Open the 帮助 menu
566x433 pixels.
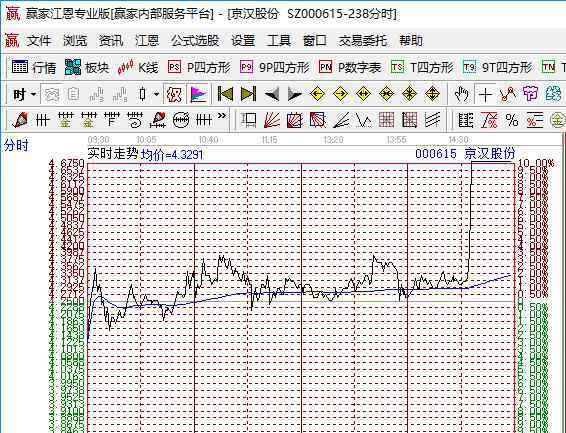click(x=411, y=40)
